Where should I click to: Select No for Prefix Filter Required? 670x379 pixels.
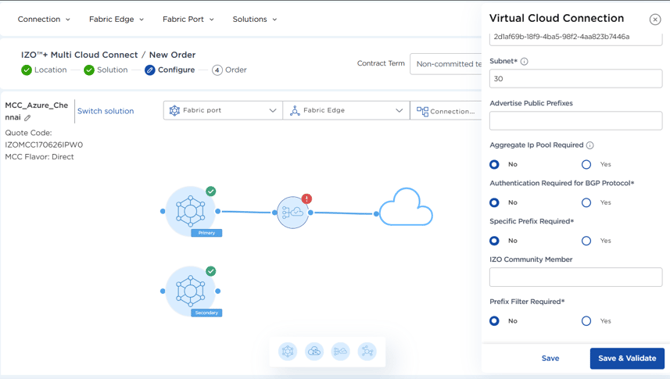[494, 321]
